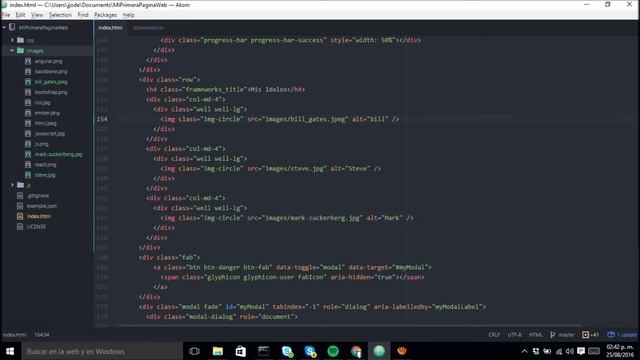The width and height of the screenshot is (640, 360).
Task: Click the project repository icon in tree view
Action: point(12,27)
